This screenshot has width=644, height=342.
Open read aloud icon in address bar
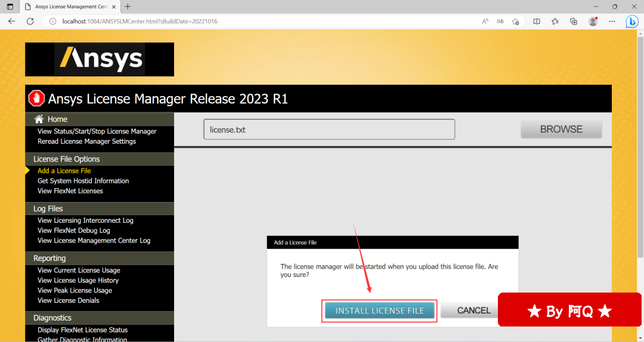click(x=485, y=21)
